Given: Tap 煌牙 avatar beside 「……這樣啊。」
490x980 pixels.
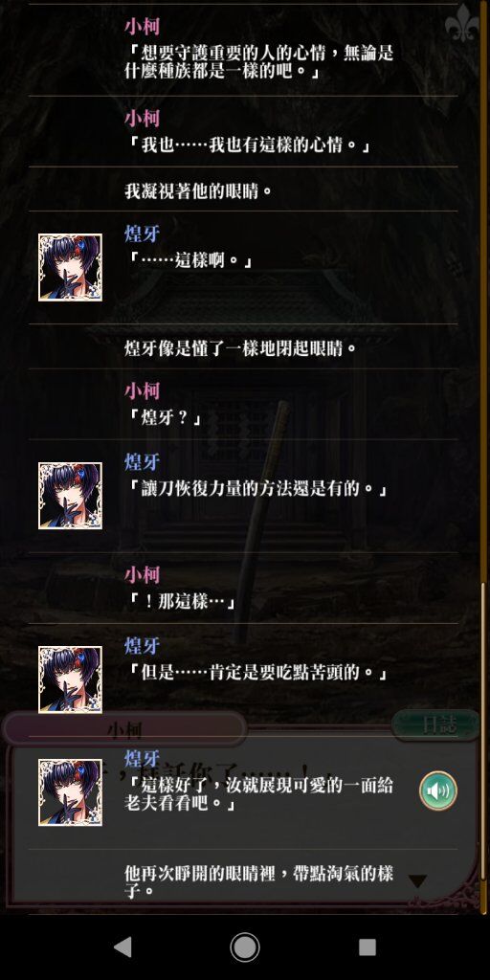Looking at the screenshot, I should point(70,268).
